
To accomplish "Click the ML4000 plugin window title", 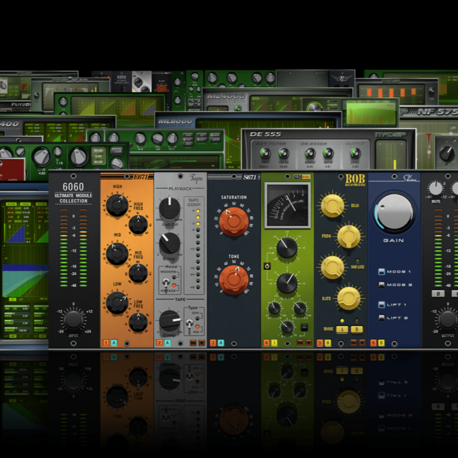I will point(225,96).
